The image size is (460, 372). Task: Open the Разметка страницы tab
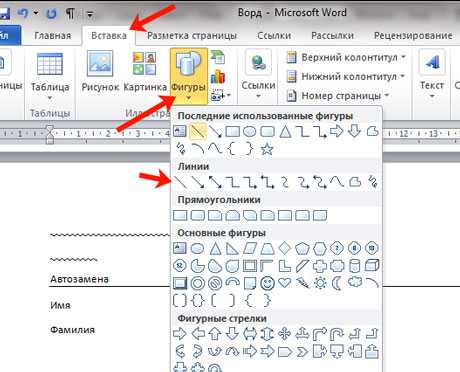click(192, 35)
